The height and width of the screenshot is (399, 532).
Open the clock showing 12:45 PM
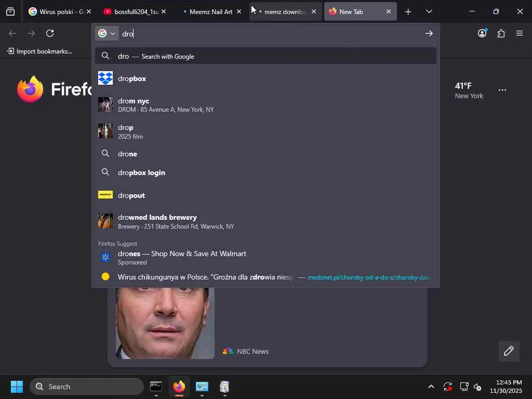tap(506, 387)
